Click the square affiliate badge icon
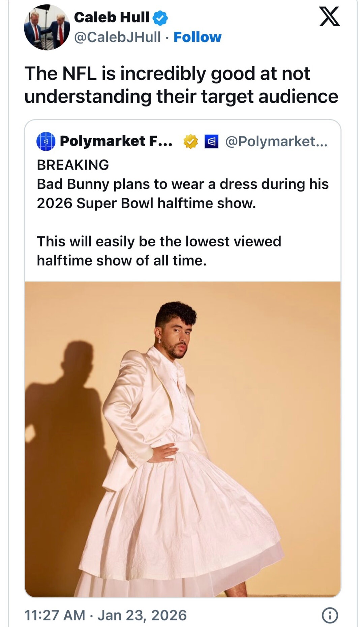This screenshot has height=627, width=364. click(x=211, y=142)
